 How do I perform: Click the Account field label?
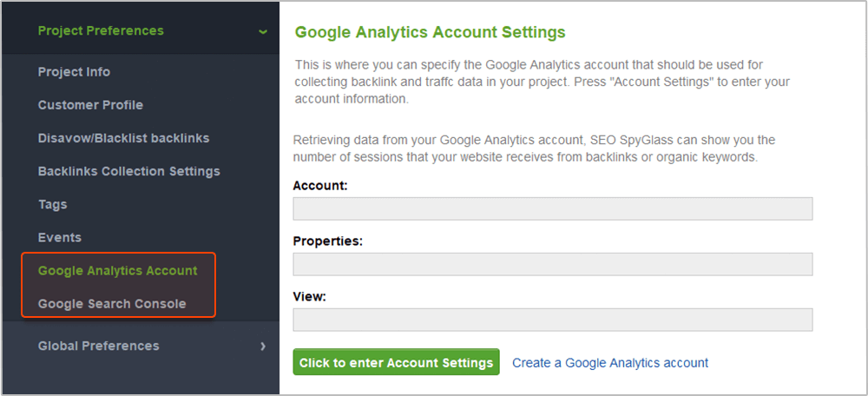tap(320, 186)
